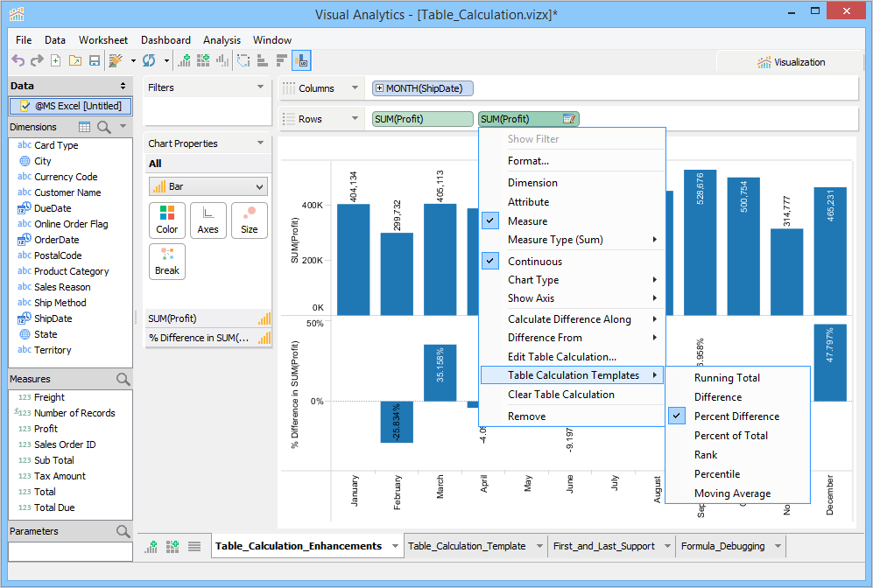Click table calculation icon on SUM(Profit) pill
Screen dimensions: 873x588
(569, 118)
